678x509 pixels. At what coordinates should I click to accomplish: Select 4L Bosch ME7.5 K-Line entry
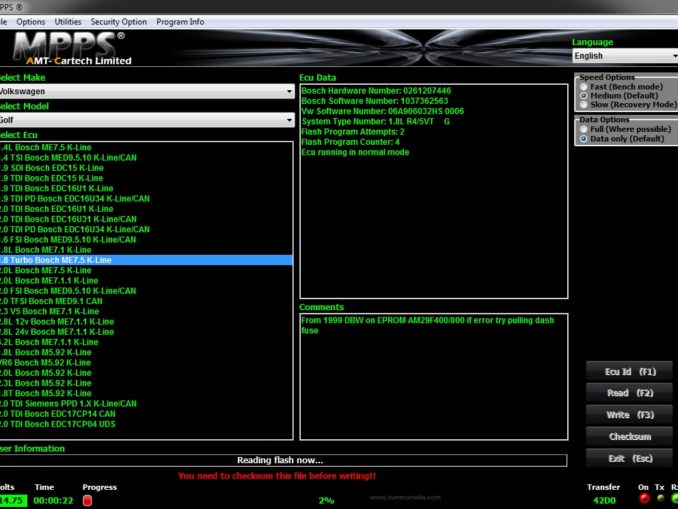(146, 147)
